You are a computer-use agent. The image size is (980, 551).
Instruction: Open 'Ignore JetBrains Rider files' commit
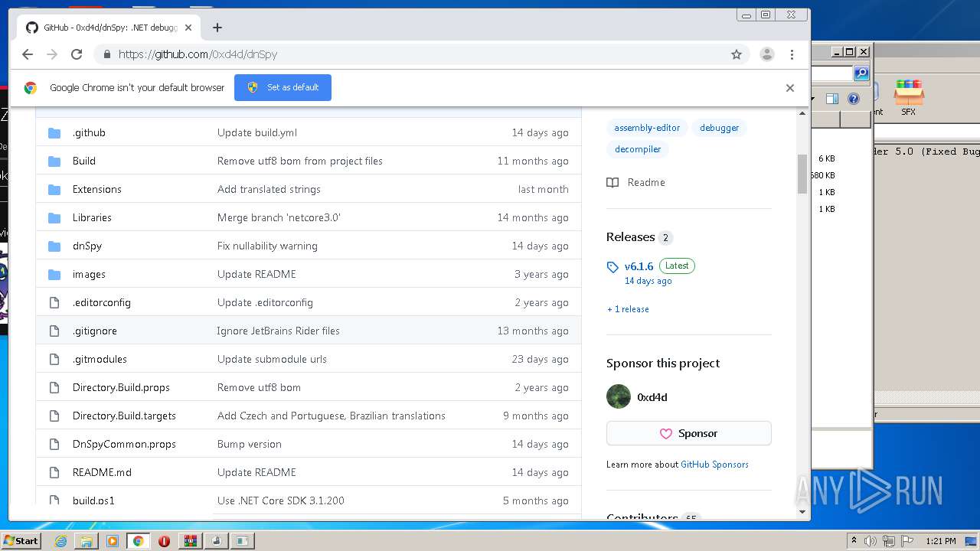[278, 331]
